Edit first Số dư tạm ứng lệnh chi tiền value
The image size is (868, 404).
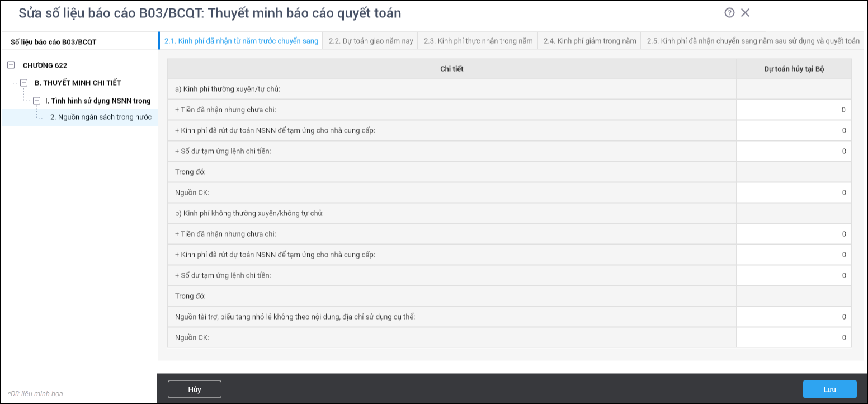(x=794, y=151)
